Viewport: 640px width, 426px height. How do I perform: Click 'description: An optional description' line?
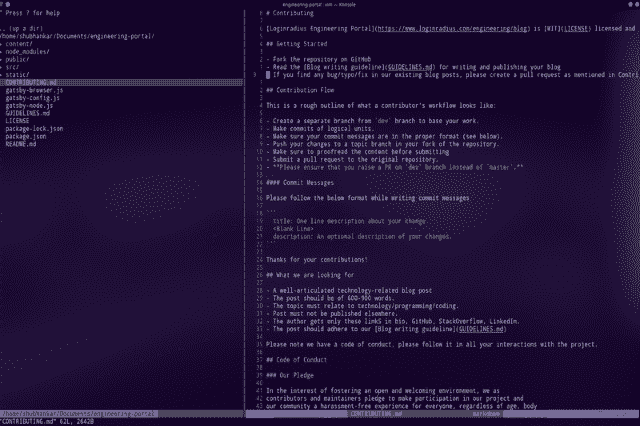(x=362, y=237)
